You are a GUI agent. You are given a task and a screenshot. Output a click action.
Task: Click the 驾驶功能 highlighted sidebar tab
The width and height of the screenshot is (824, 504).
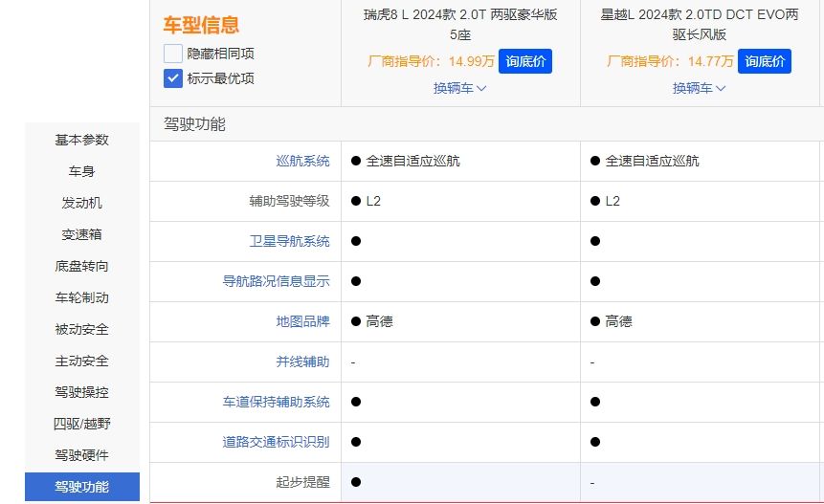(x=82, y=487)
